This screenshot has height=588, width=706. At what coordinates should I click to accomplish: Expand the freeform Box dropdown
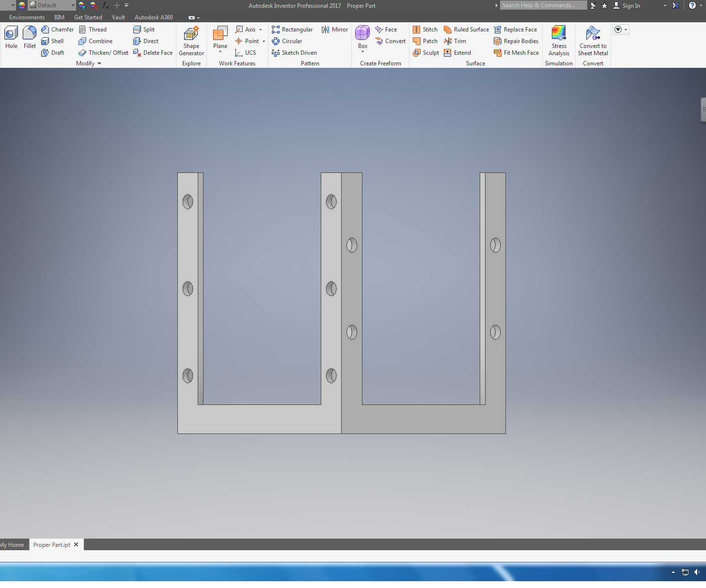click(x=362, y=51)
